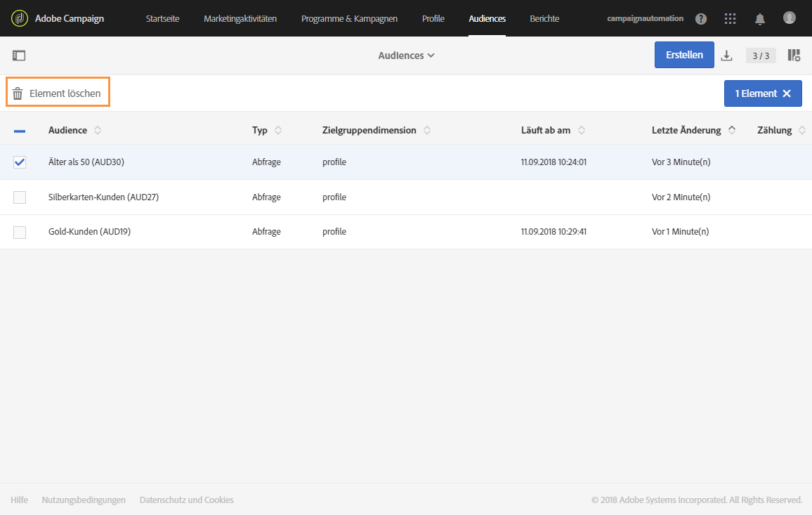This screenshot has width=812, height=515.
Task: Click Element löschen to delete
Action: (58, 93)
